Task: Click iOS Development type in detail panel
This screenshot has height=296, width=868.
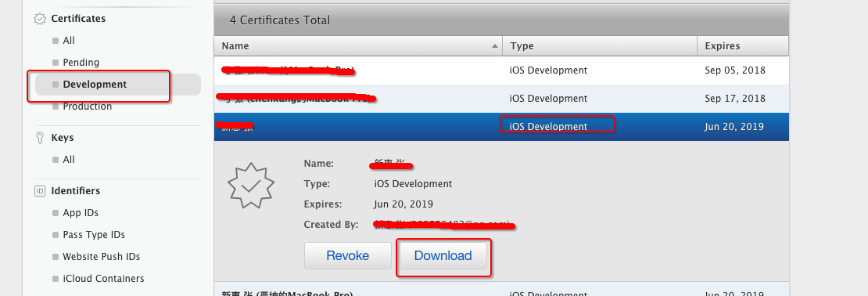Action: click(x=413, y=183)
